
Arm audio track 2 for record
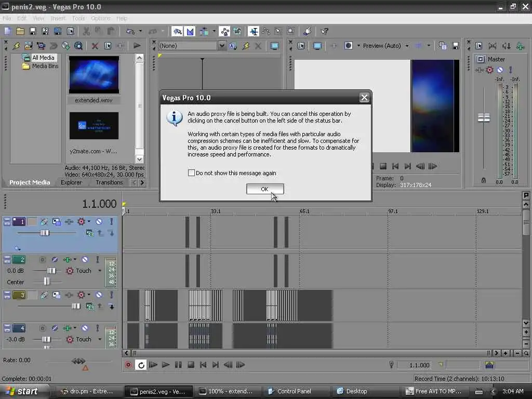(x=43, y=260)
